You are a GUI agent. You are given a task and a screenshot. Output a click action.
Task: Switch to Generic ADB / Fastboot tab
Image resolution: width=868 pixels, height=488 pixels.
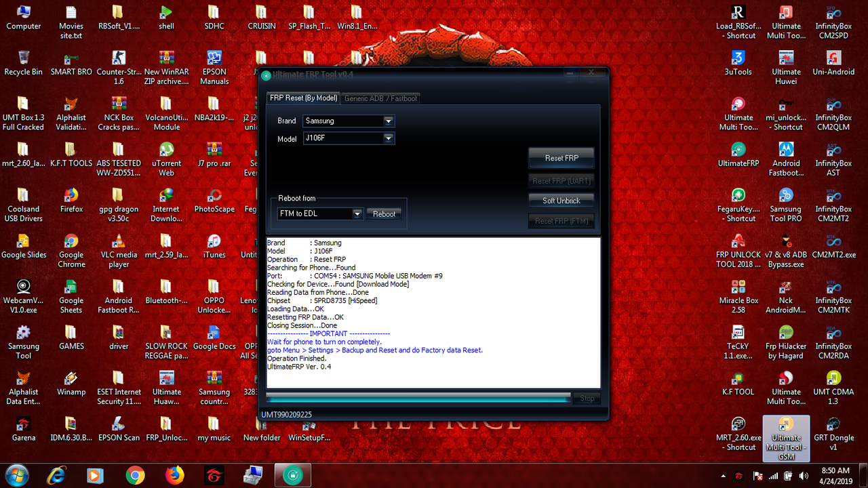click(x=380, y=98)
